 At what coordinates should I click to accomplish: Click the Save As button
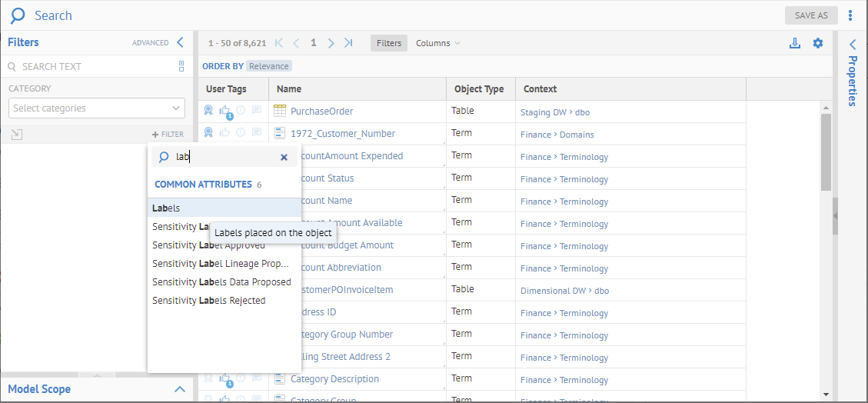(x=811, y=15)
